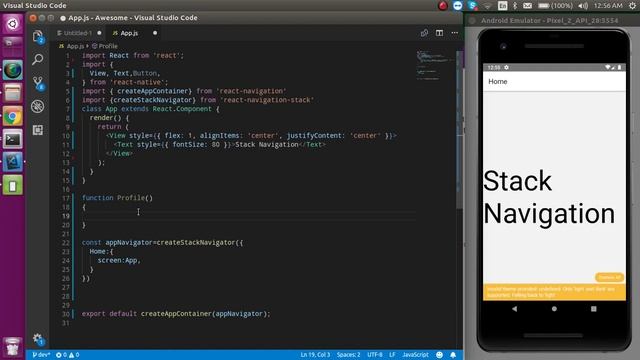The width and height of the screenshot is (640, 360).
Task: Open the Ubuntu Dash search launcher
Action: click(x=13, y=23)
